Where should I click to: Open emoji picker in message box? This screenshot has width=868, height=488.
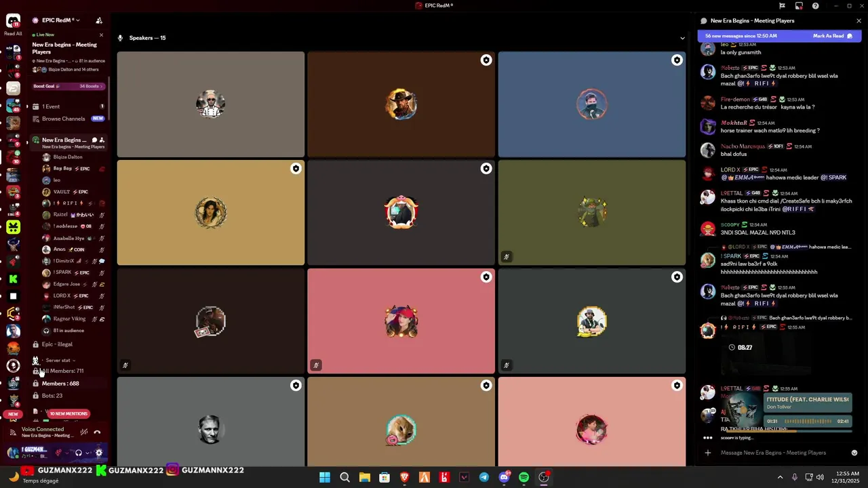point(854,453)
